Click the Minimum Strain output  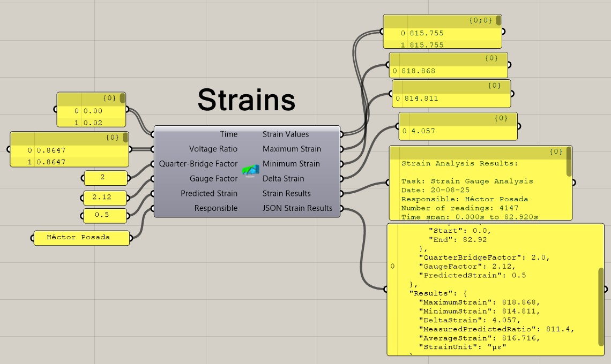[x=290, y=164]
